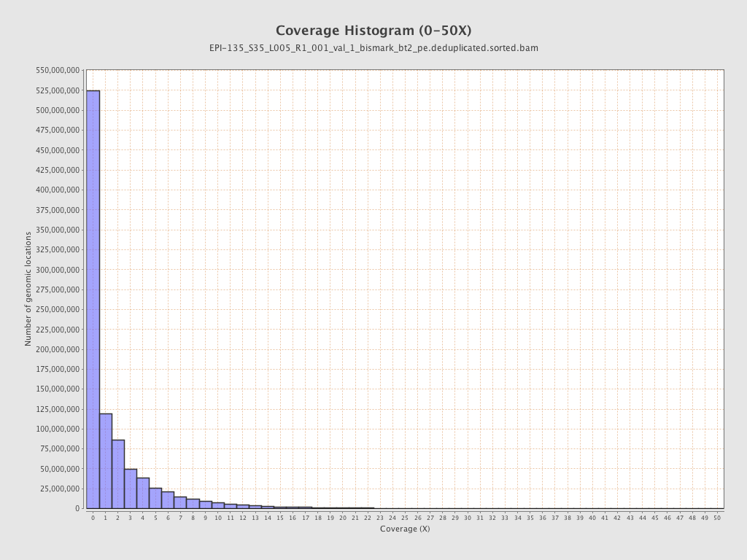Click the y-axis value 100,000,000
The width and height of the screenshot is (747, 560).
[x=58, y=429]
